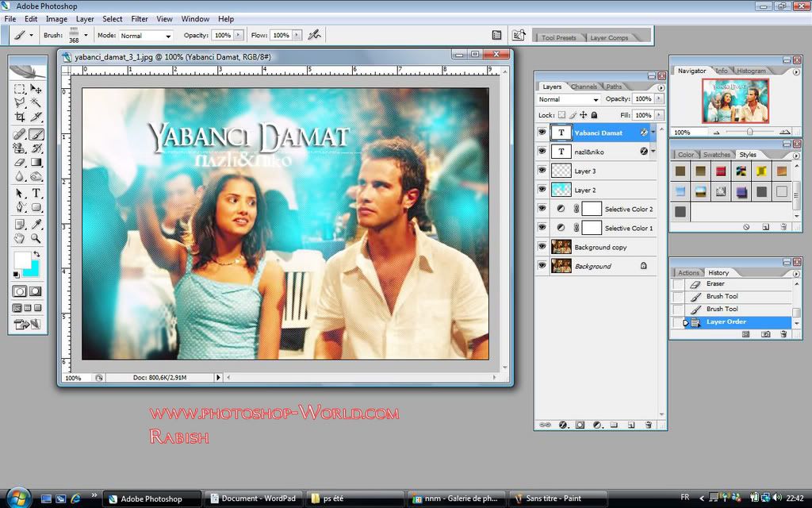812x508 pixels.
Task: Select the Magic Wand tool
Action: [36, 102]
